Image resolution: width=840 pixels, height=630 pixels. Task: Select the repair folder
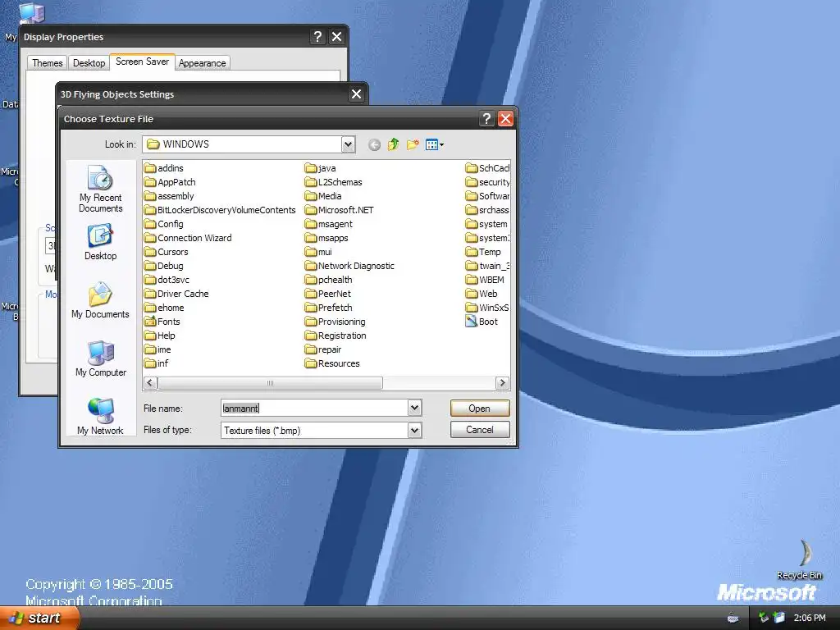click(323, 349)
